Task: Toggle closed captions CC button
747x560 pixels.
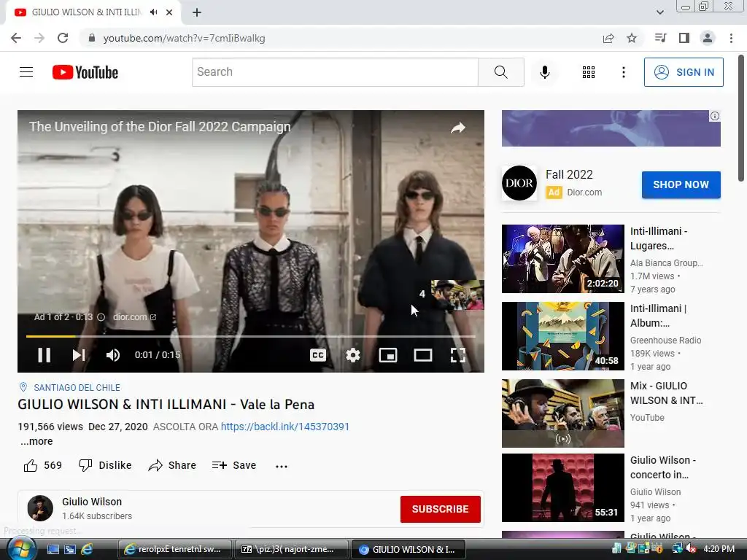Action: point(318,355)
